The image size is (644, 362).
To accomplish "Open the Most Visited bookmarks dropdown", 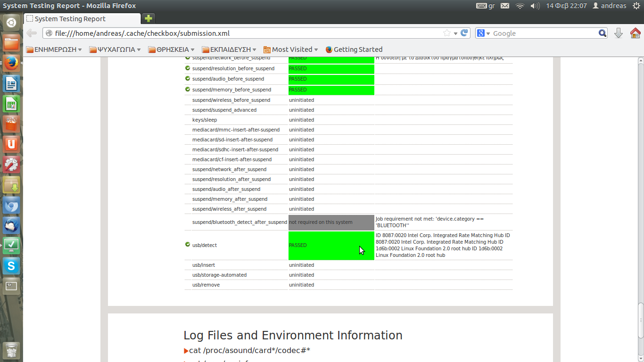I will pyautogui.click(x=291, y=49).
